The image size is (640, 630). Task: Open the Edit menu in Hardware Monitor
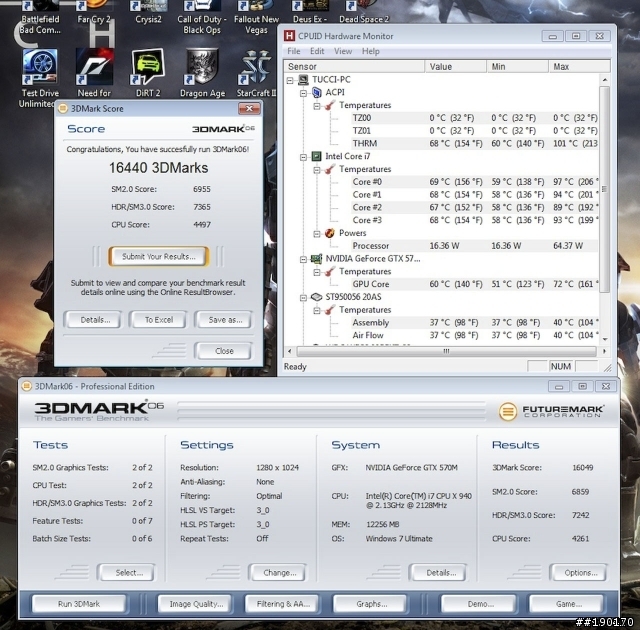317,51
